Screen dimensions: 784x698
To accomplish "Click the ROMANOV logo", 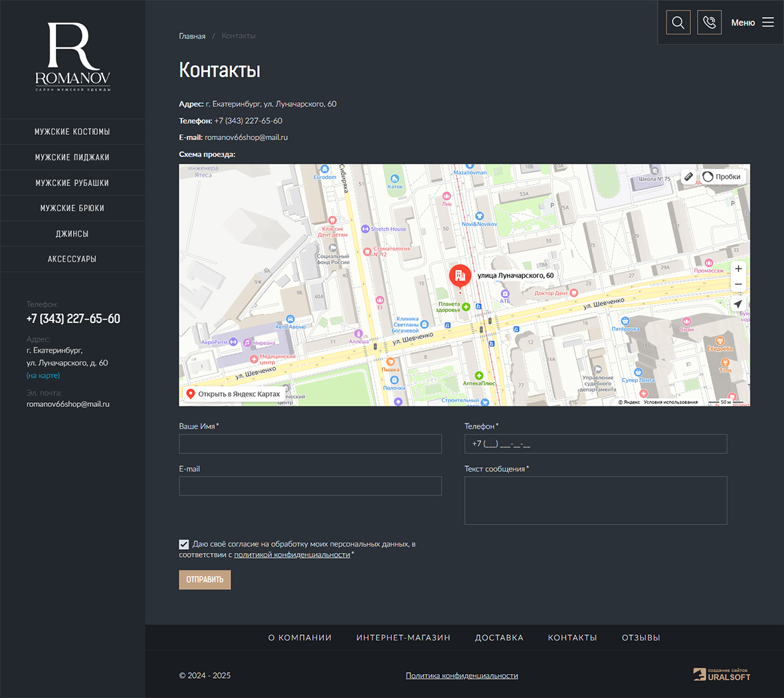I will (72, 57).
